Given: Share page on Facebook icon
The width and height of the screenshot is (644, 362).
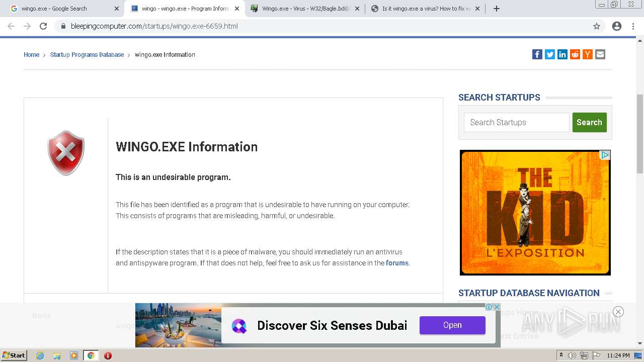Looking at the screenshot, I should (537, 54).
